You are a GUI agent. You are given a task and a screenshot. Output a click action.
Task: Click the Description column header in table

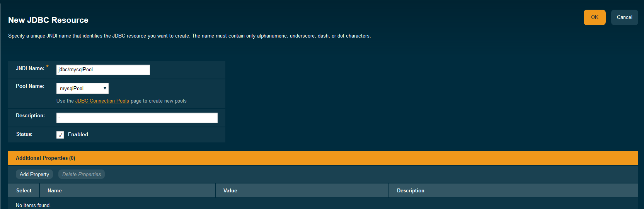point(411,190)
